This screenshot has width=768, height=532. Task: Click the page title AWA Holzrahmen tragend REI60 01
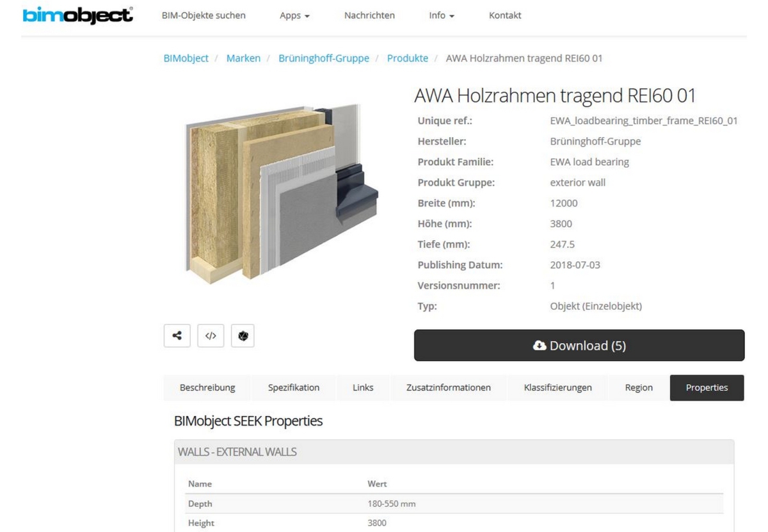pos(555,96)
